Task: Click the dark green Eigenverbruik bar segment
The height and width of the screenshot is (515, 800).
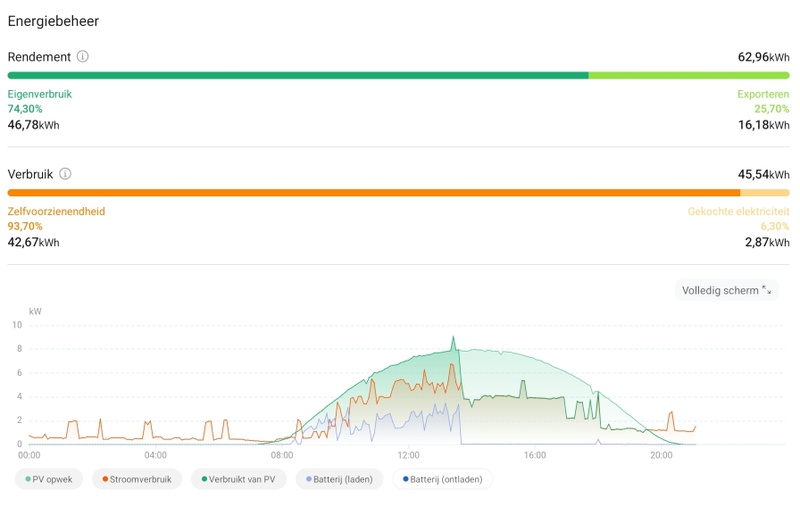Action: [298, 75]
